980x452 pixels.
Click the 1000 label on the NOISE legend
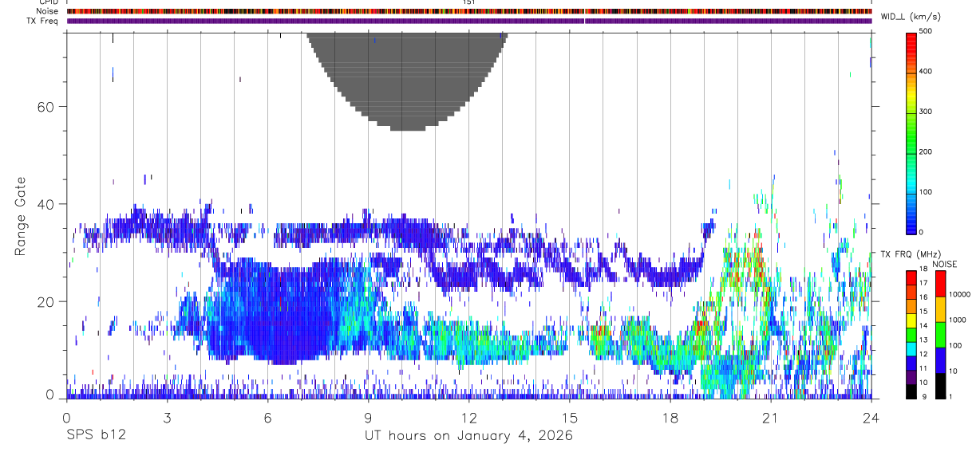958,320
